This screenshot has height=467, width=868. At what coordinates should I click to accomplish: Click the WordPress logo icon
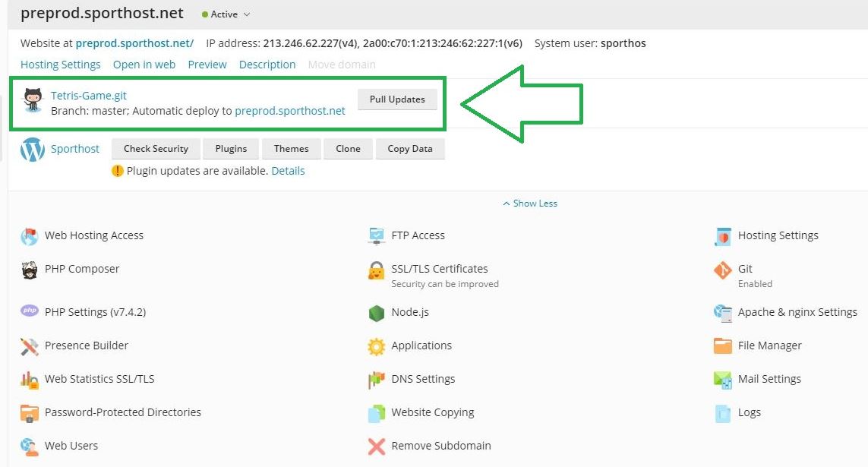(x=33, y=150)
